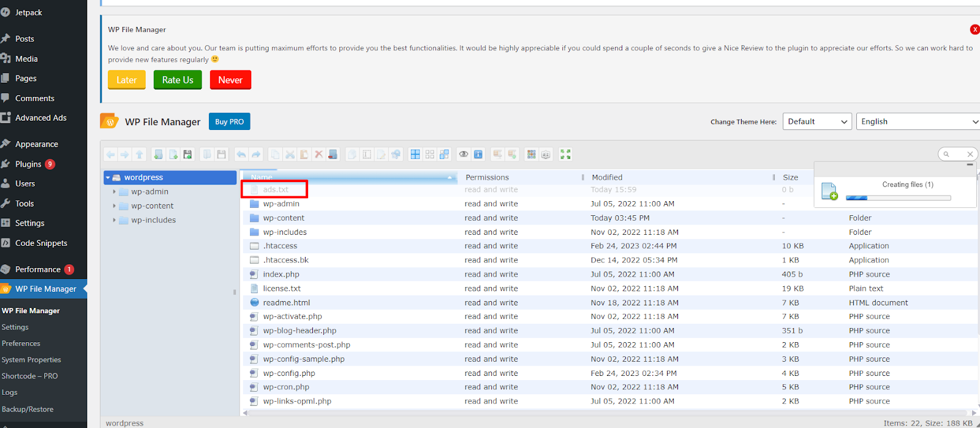Viewport: 980px width, 428px height.
Task: Click the new folder toolbar icon
Action: tap(159, 155)
